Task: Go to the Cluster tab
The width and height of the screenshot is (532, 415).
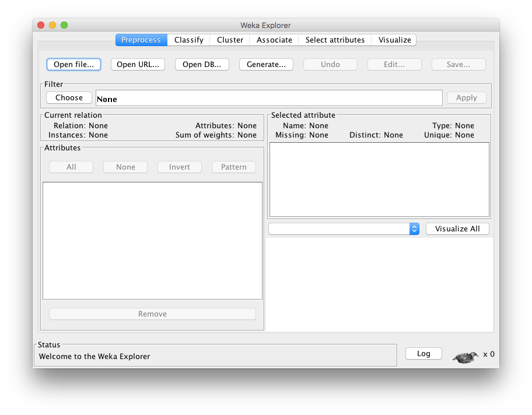Action: [x=230, y=40]
